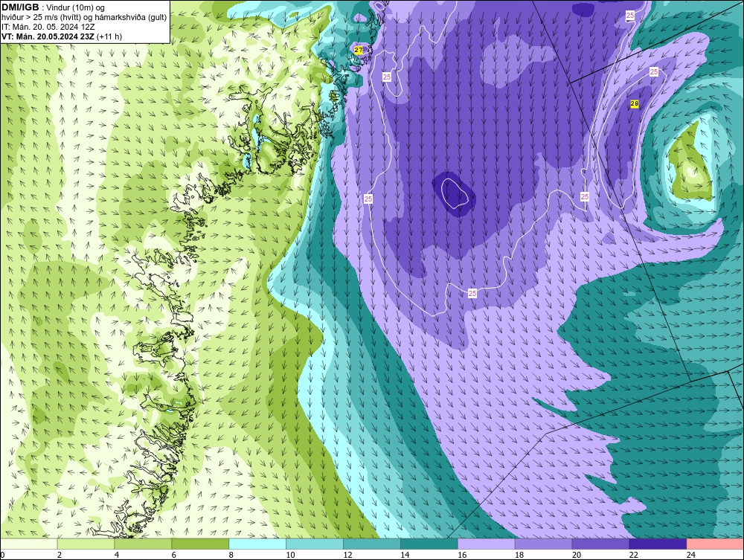Screen dimensions: 744x560
Task: Click the olive green 6–8 legend swatch
Action: pyautogui.click(x=200, y=544)
